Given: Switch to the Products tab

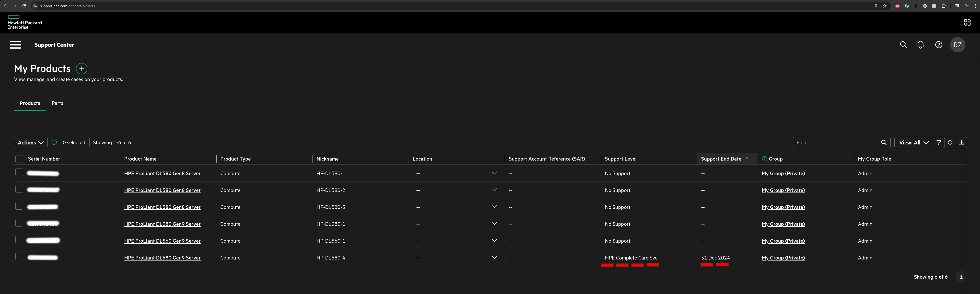Looking at the screenshot, I should 30,103.
